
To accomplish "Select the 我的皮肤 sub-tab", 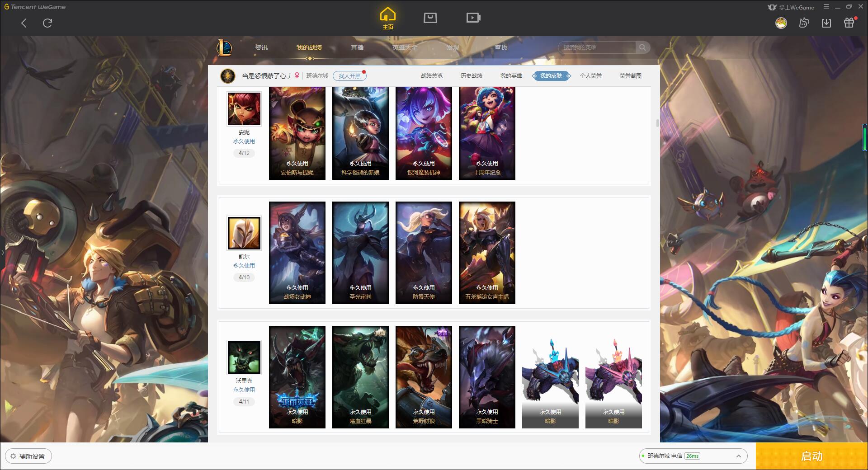I will 551,76.
